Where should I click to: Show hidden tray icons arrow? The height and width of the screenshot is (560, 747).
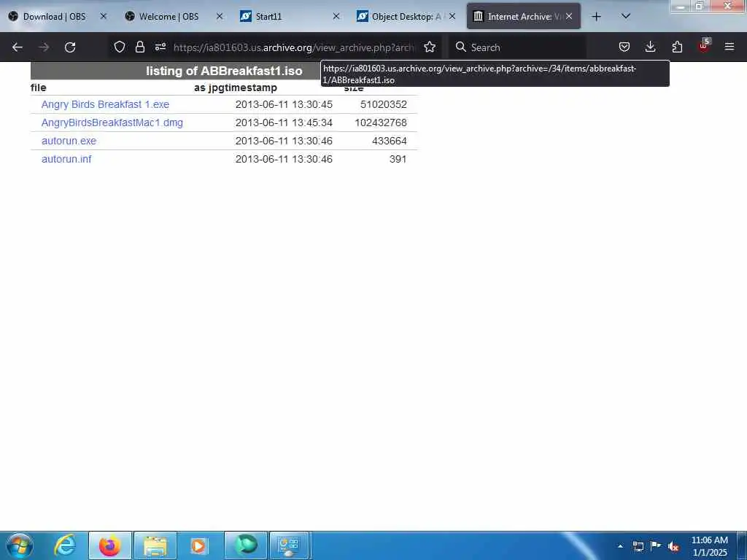(620, 546)
